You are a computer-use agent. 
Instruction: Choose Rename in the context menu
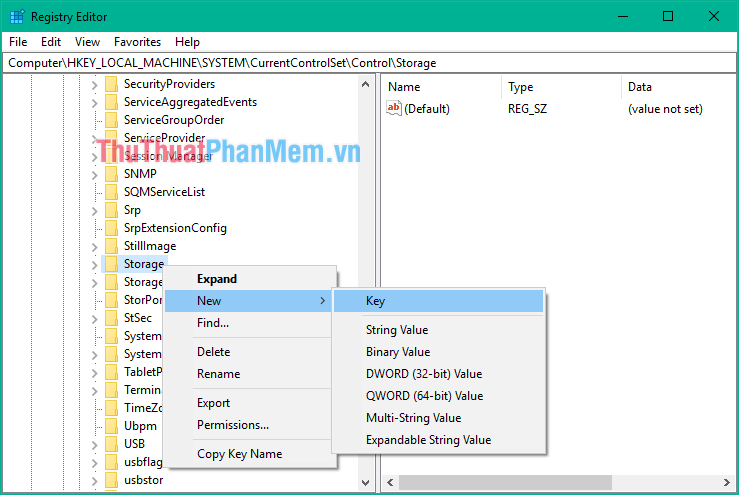[250, 374]
